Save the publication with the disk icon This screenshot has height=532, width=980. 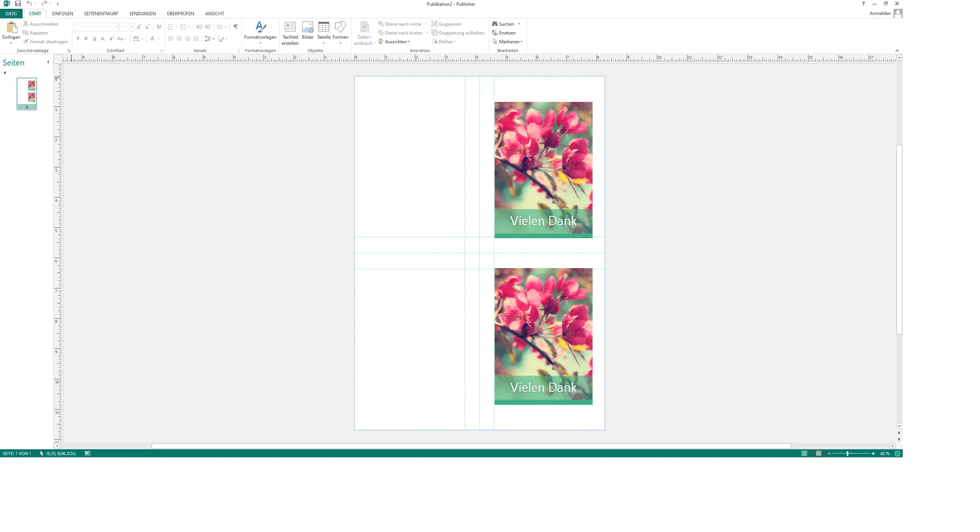(18, 3)
